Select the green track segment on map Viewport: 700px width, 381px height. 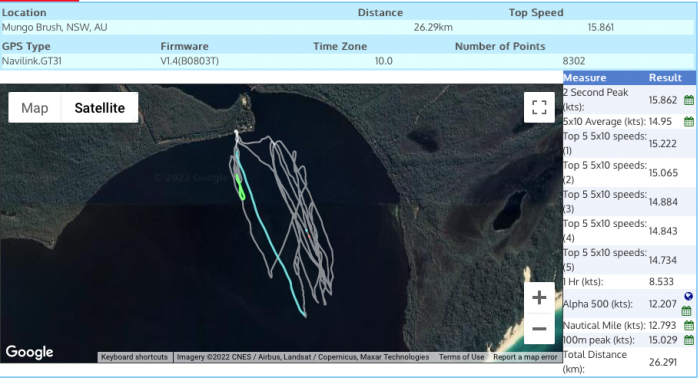click(240, 187)
